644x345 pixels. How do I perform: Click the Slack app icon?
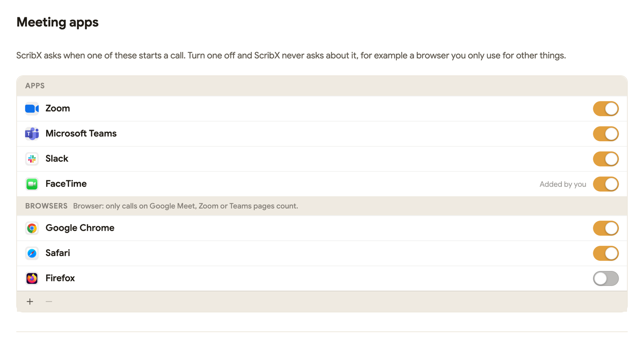click(x=32, y=159)
